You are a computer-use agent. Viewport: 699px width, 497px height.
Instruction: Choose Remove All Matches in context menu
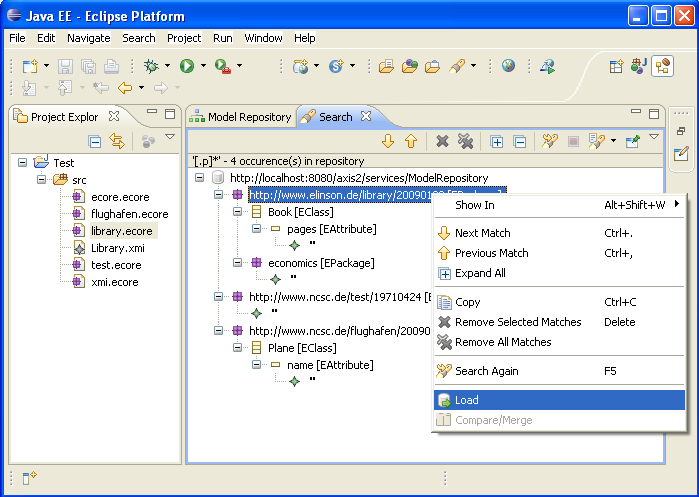[x=559, y=342]
